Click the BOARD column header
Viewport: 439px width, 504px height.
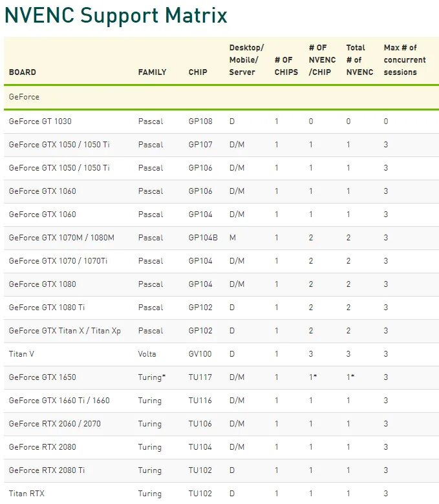pos(23,72)
